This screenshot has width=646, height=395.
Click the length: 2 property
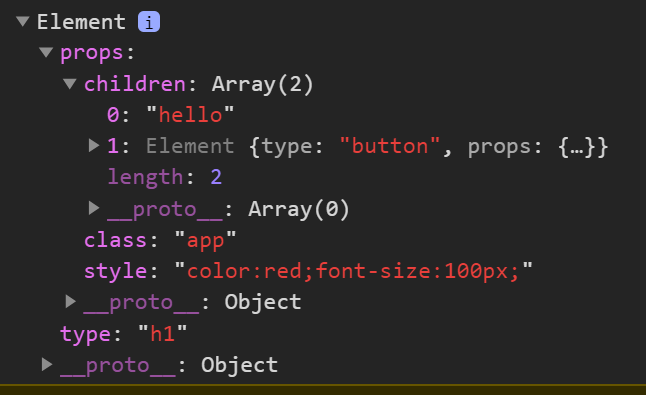coord(165,178)
